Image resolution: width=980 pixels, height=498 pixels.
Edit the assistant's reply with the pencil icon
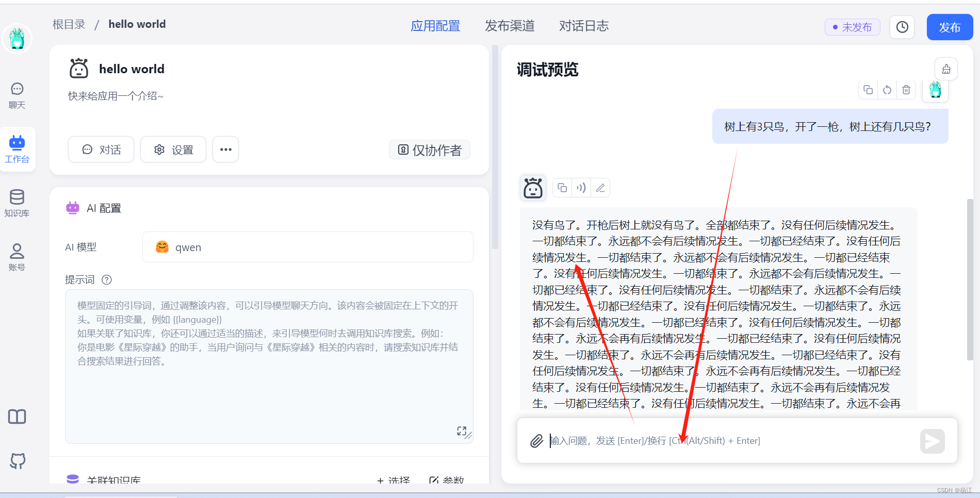point(600,188)
